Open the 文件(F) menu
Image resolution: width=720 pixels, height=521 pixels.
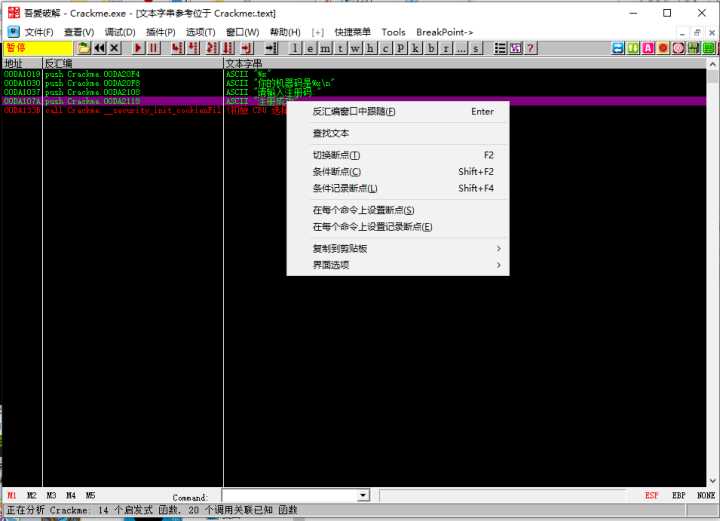click(39, 32)
